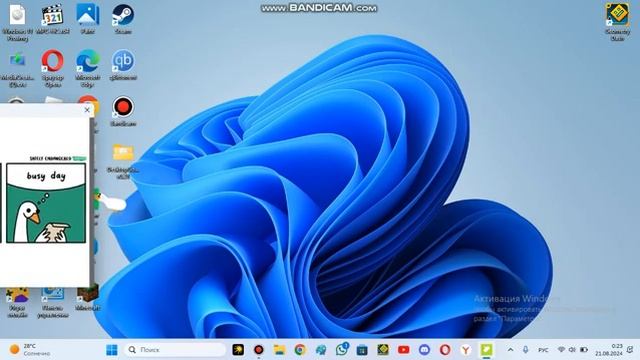This screenshot has width=640, height=360.
Task: Open the clock and date flyout
Action: point(609,350)
